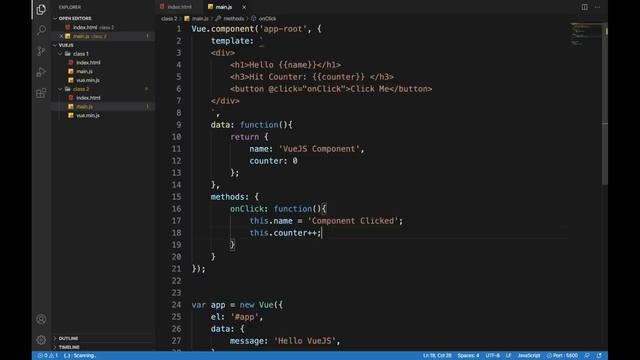The height and width of the screenshot is (360, 640).
Task: Change language mode via JavaScript
Action: tap(529, 356)
